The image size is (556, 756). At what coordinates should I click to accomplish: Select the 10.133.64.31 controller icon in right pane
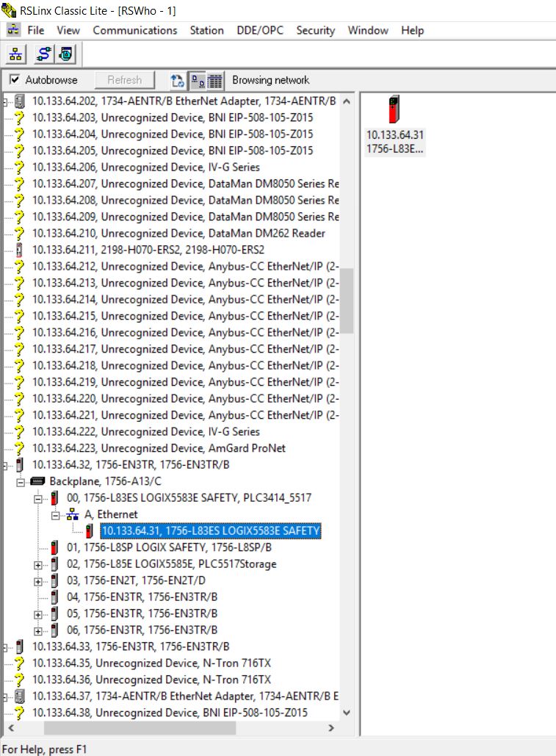[394, 110]
